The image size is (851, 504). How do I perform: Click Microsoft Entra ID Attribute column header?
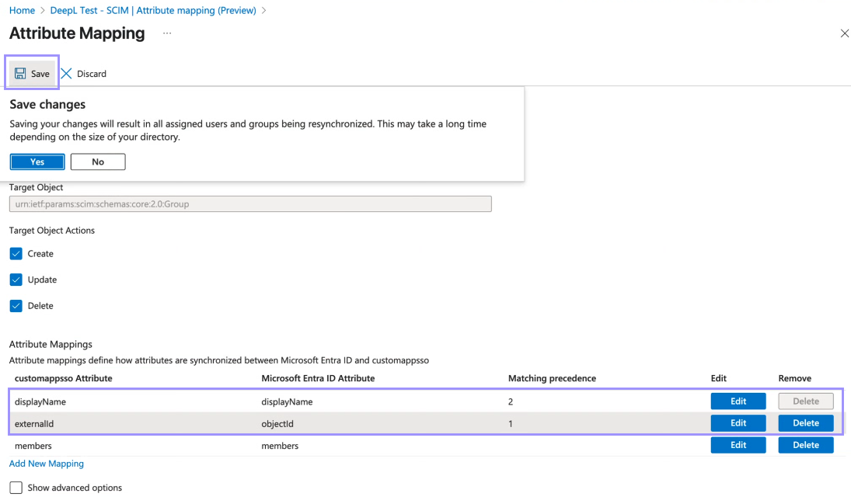pos(318,378)
